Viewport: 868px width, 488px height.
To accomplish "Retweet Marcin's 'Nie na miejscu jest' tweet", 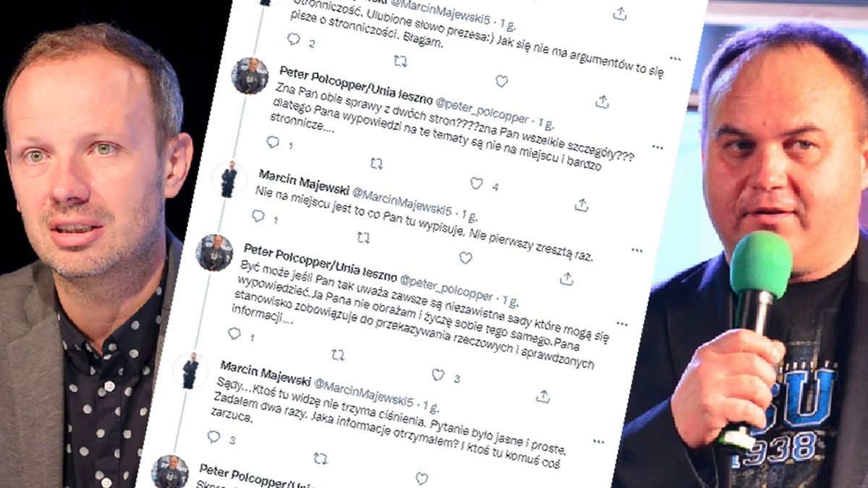I will (363, 237).
